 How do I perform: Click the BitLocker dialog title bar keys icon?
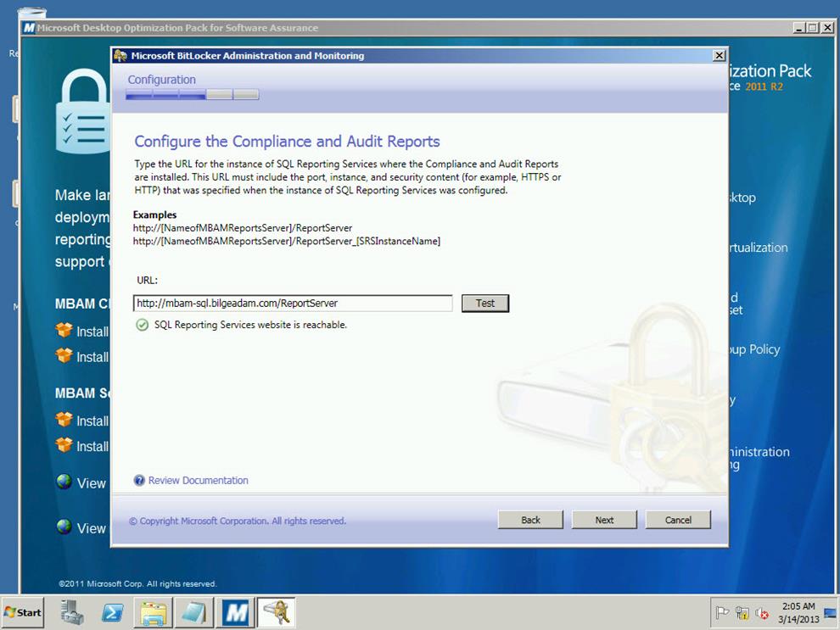point(120,55)
